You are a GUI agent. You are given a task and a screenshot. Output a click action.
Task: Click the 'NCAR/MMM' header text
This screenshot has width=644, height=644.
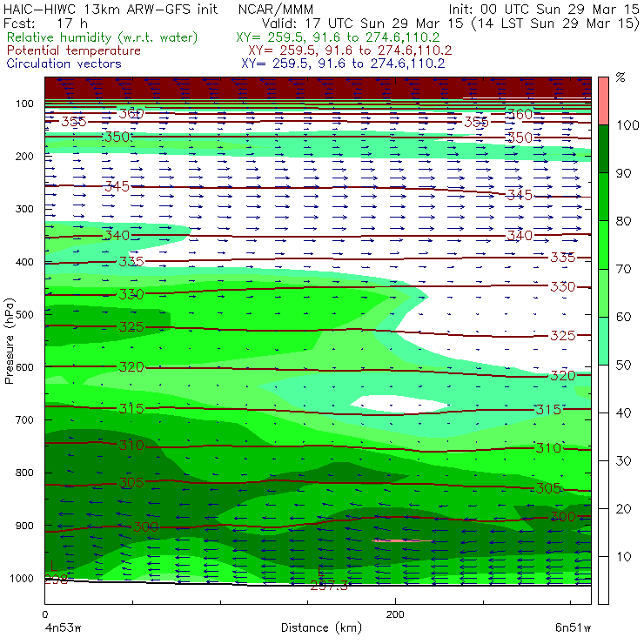[x=276, y=9]
